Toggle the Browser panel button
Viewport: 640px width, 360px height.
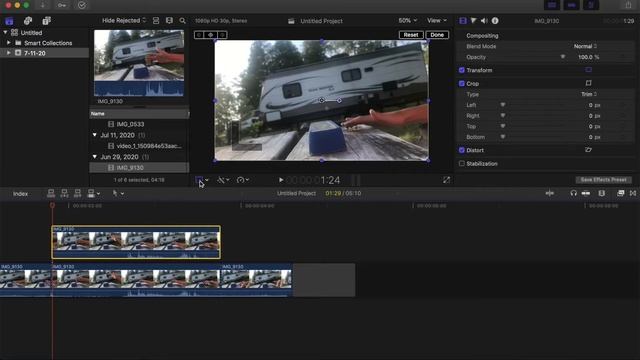click(x=552, y=5)
